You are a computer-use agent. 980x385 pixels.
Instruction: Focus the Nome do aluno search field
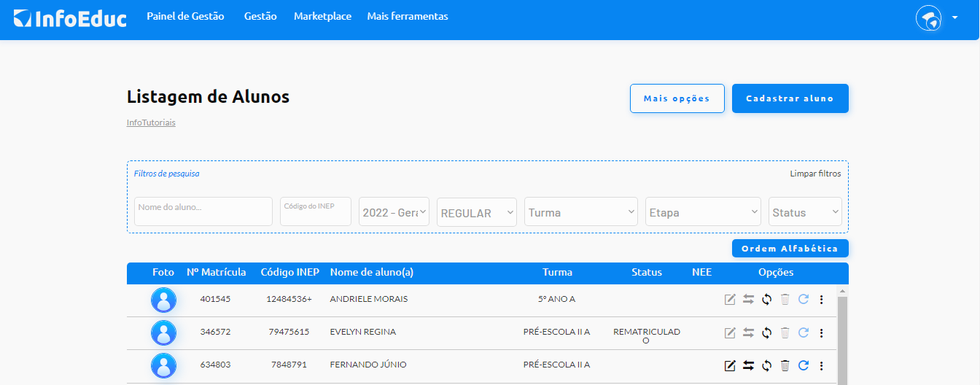pyautogui.click(x=203, y=211)
